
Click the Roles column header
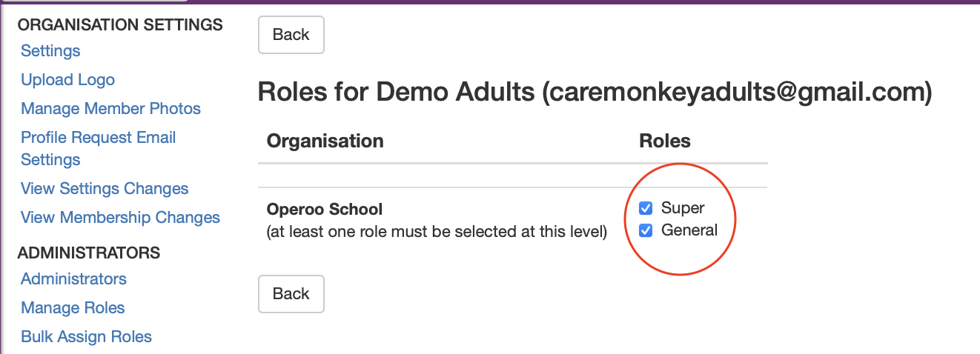click(664, 141)
